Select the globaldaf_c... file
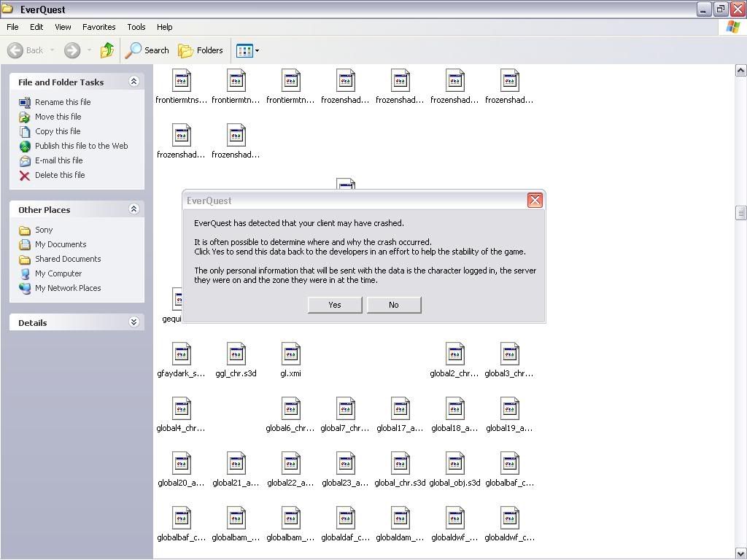747x560 pixels. [x=345, y=524]
